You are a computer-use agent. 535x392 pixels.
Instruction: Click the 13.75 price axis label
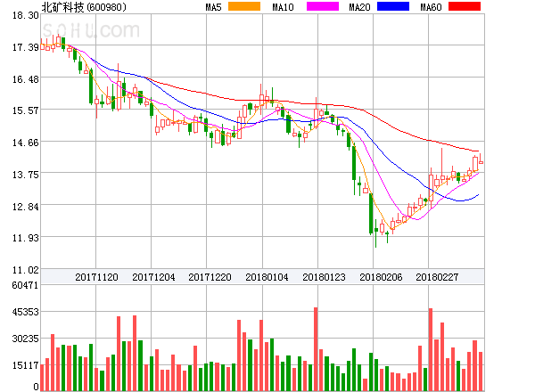pos(26,175)
